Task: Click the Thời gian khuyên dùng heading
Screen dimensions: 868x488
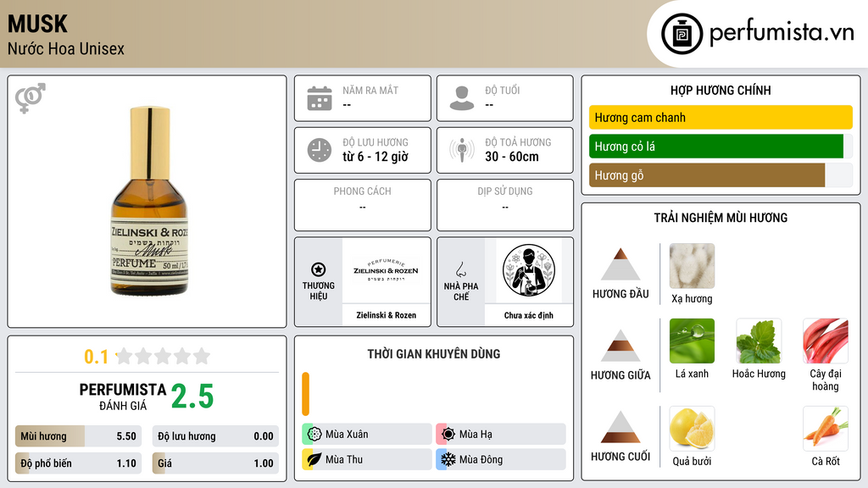Action: 434,353
